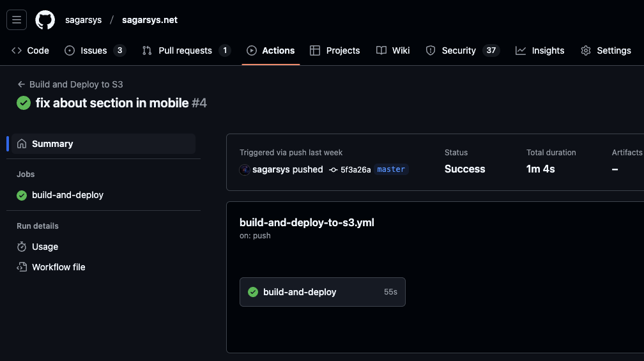
Task: Click the master branch label
Action: (x=391, y=169)
